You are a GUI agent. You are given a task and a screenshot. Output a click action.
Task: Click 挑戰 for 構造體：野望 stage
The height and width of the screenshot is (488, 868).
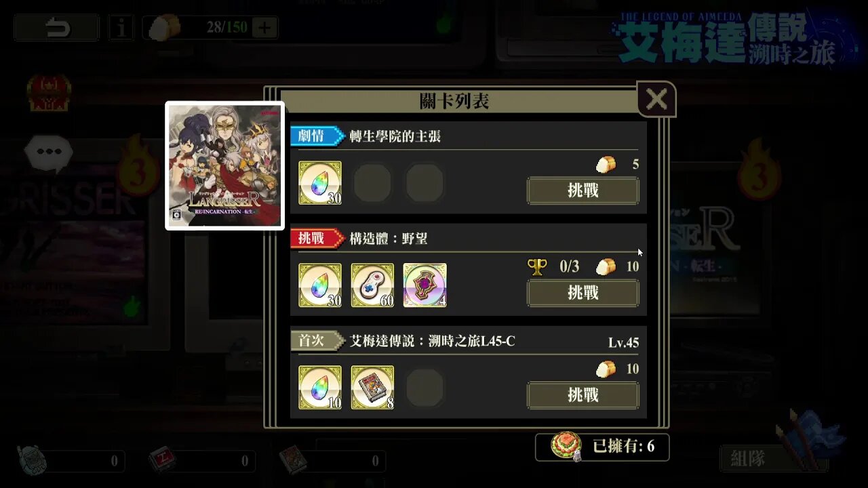pos(583,293)
